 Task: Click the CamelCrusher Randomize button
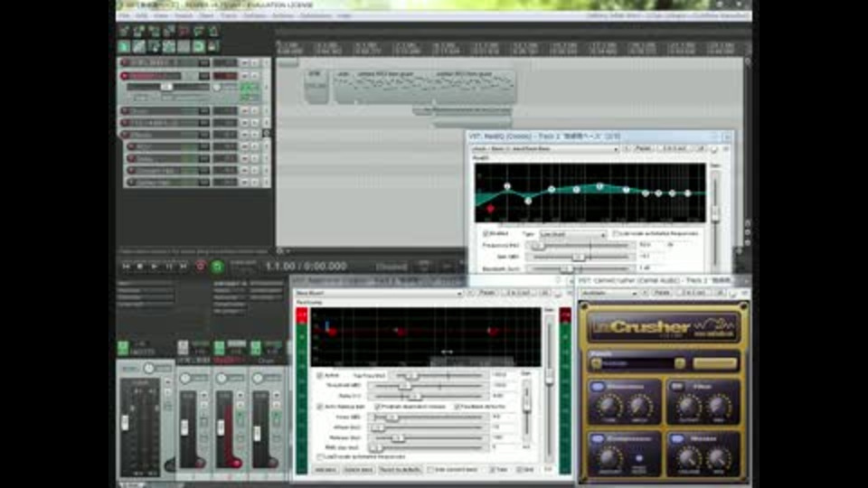(714, 363)
